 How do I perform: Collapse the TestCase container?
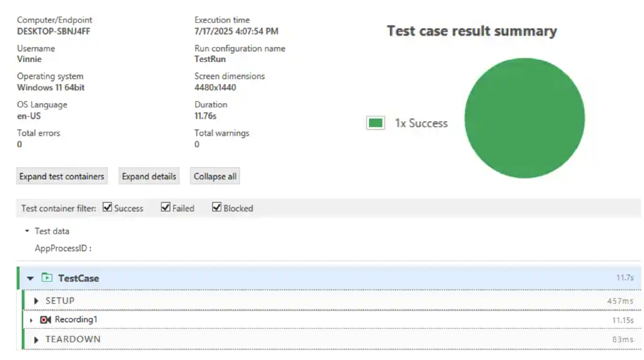(30, 278)
